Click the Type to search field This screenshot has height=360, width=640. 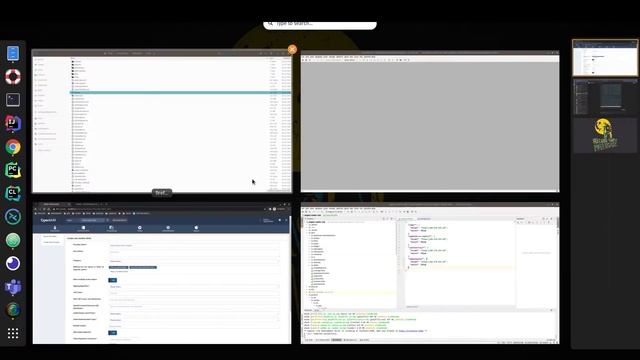320,24
